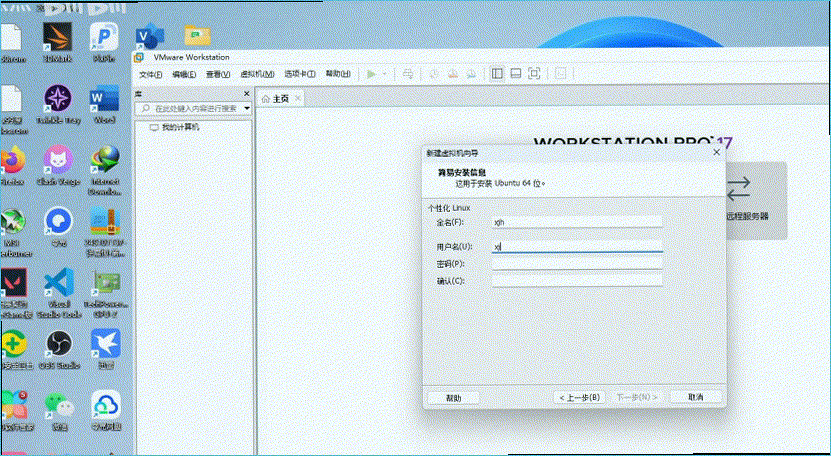The width and height of the screenshot is (831, 456).
Task: Close the library panel with its X
Action: (246, 94)
